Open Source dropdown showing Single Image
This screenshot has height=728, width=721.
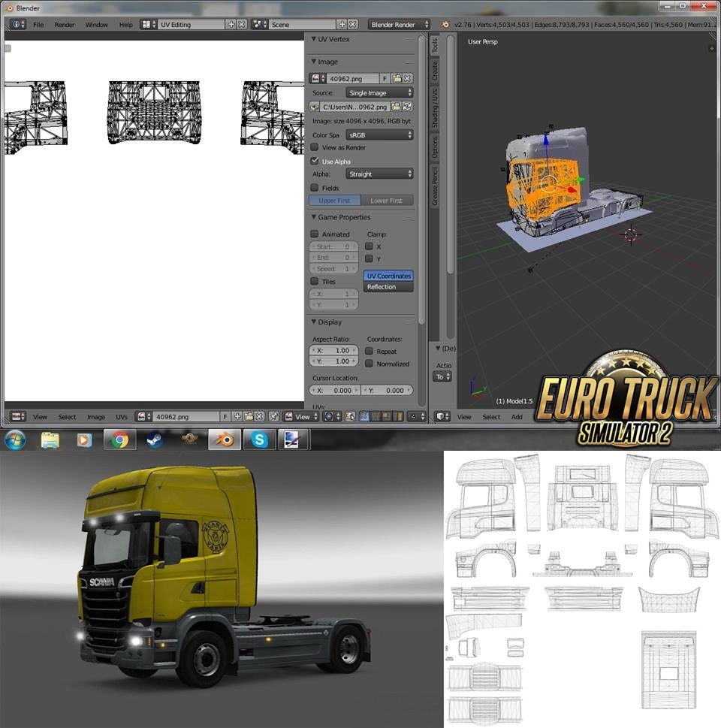pos(379,92)
